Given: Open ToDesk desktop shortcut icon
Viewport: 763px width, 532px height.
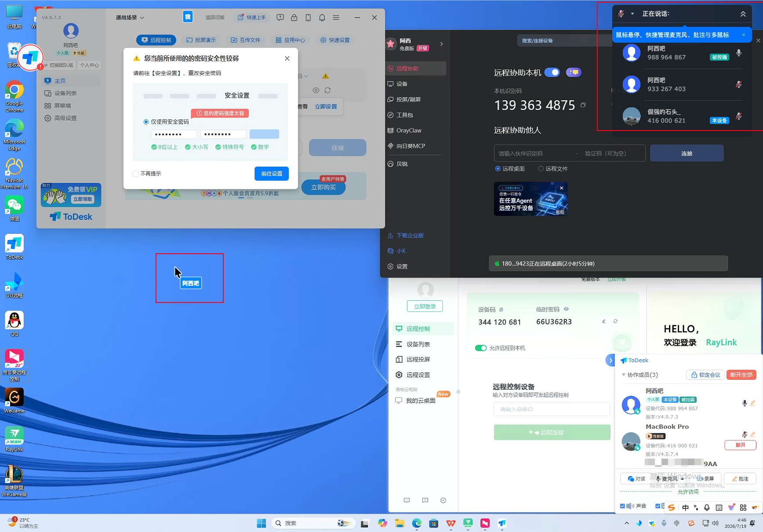Looking at the screenshot, I should 15,247.
